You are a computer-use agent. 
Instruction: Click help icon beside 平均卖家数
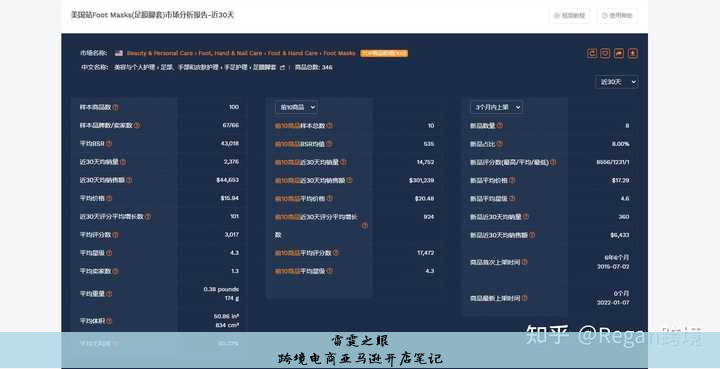(x=115, y=271)
